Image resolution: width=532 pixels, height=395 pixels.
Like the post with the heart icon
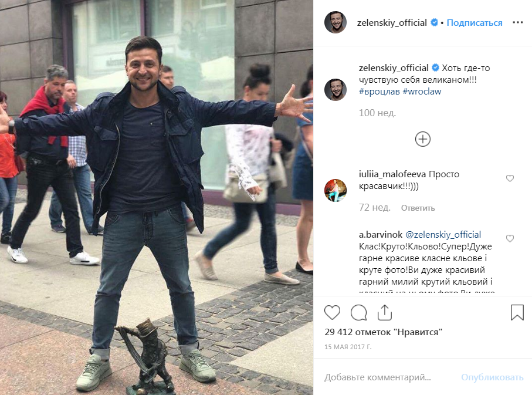point(332,312)
